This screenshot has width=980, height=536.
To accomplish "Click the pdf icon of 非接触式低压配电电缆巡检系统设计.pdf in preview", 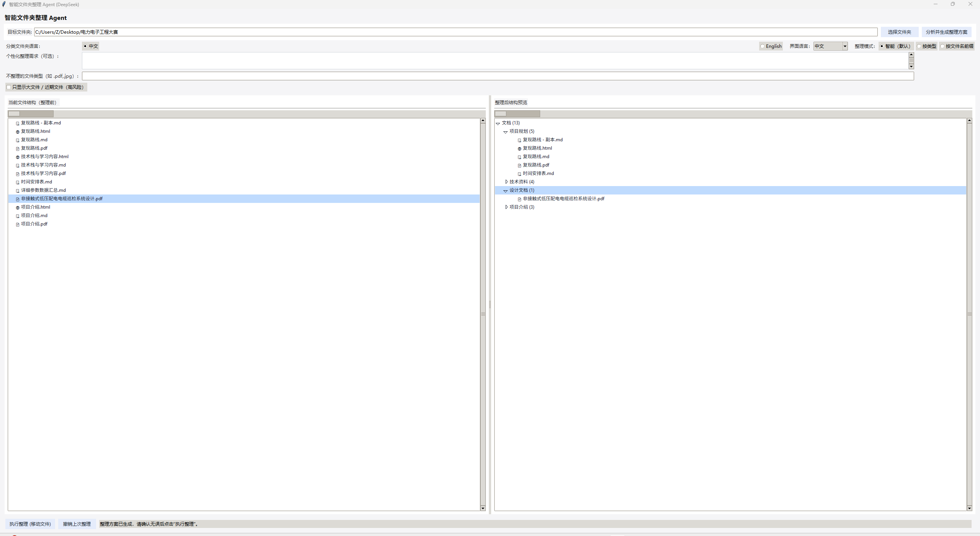I will 519,199.
